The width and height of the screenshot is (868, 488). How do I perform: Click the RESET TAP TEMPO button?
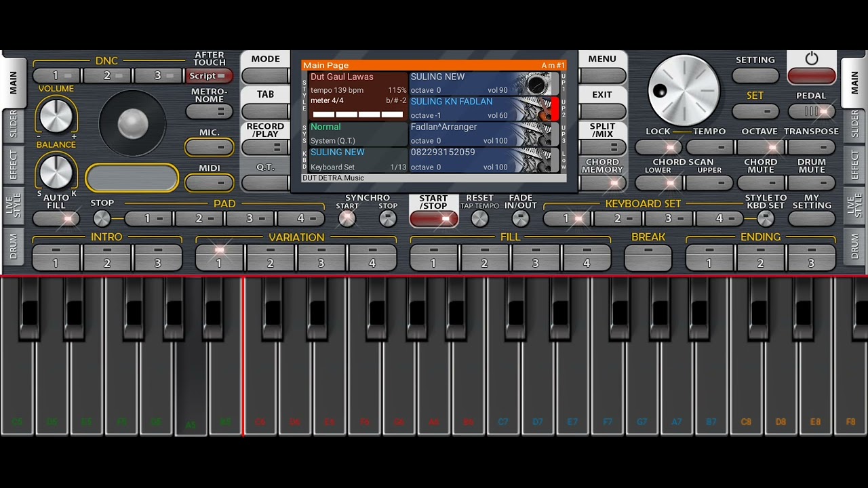click(479, 218)
